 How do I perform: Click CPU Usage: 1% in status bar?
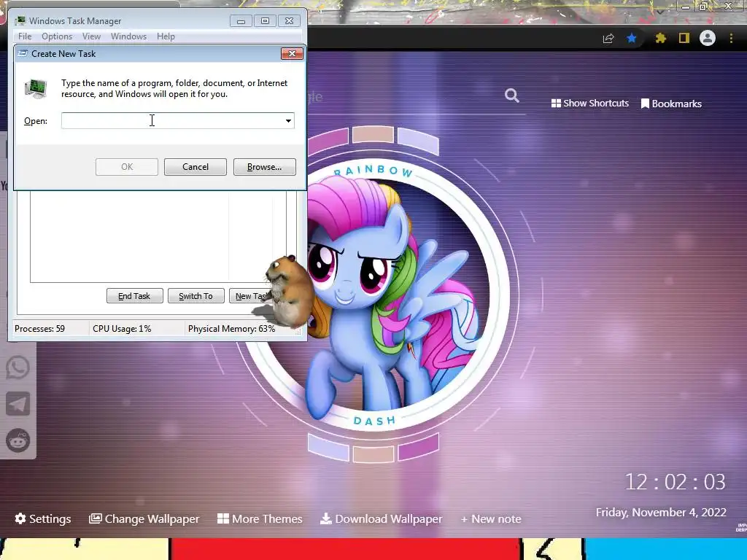pyautogui.click(x=122, y=329)
